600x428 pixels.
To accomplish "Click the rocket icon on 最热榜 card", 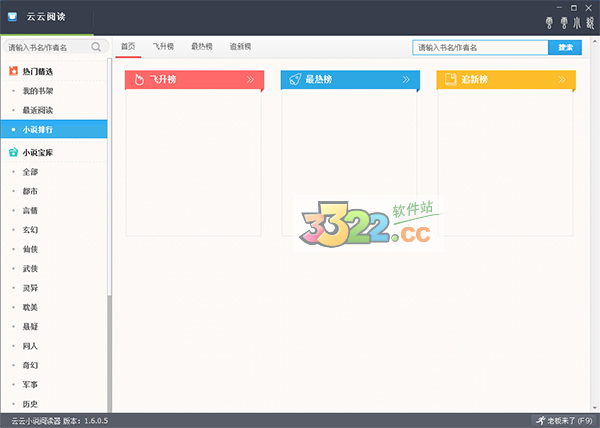I will (295, 79).
